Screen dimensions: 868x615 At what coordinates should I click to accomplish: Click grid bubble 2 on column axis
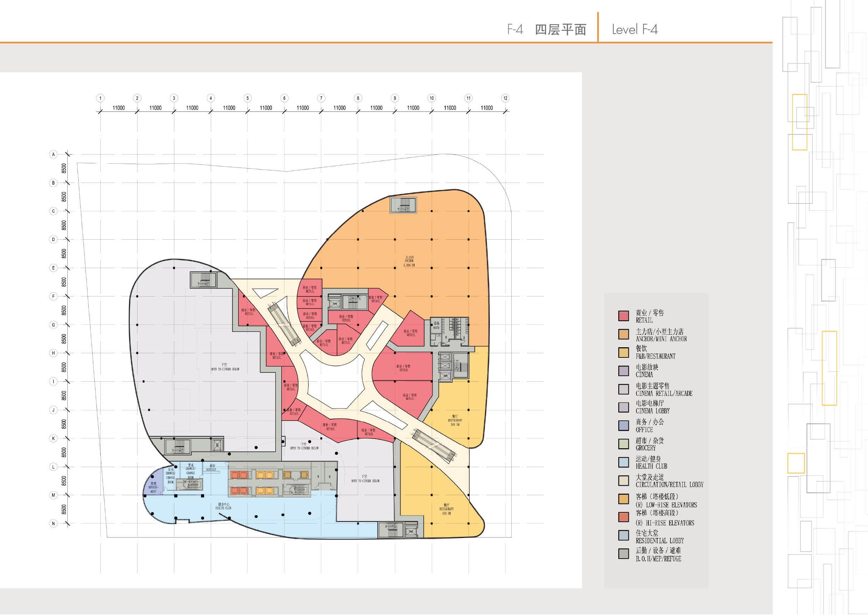(137, 98)
